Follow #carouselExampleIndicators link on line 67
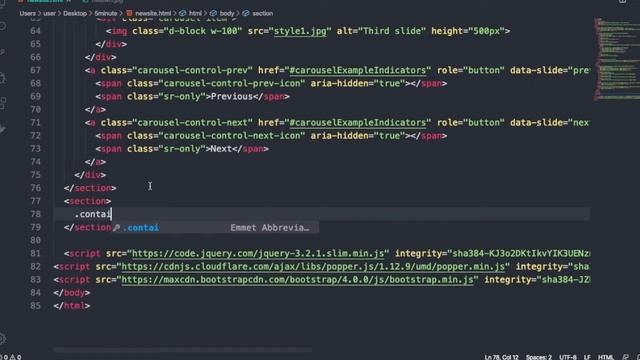640x360 pixels. coord(358,70)
